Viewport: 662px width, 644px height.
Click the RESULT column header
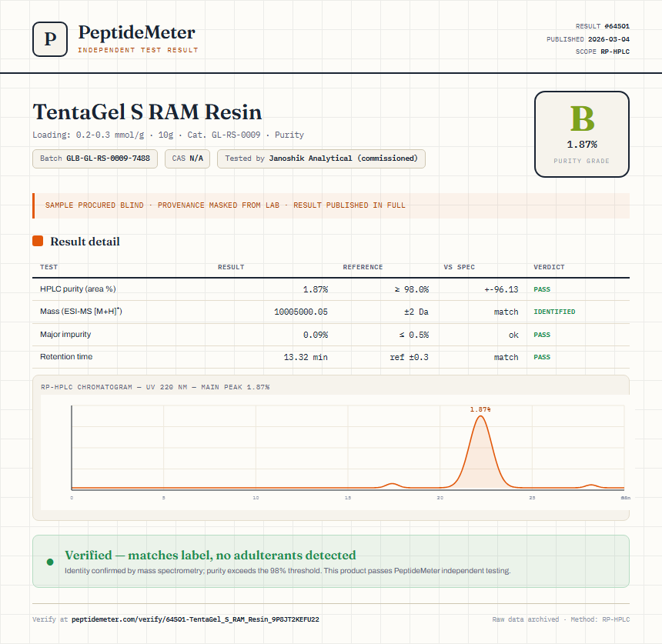231,267
